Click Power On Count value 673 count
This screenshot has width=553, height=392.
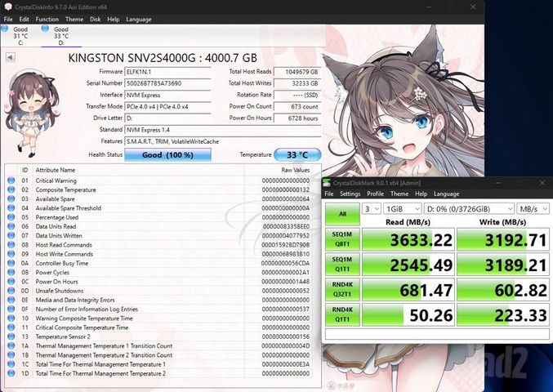pyautogui.click(x=297, y=106)
